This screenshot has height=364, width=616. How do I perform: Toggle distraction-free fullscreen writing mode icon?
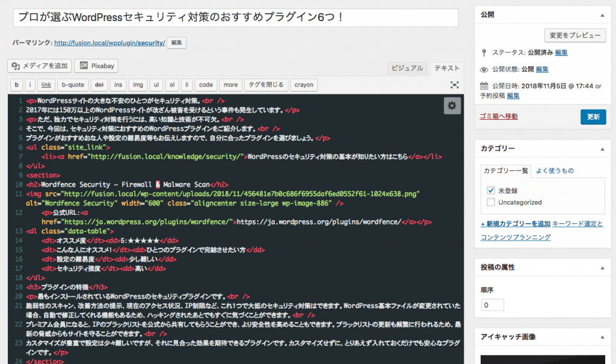(x=455, y=85)
